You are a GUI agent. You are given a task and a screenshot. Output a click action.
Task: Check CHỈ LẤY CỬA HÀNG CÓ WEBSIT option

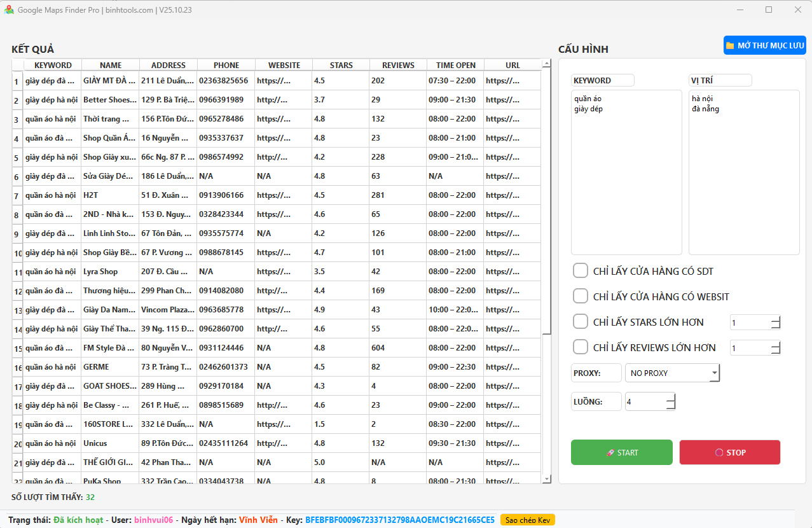pos(580,296)
